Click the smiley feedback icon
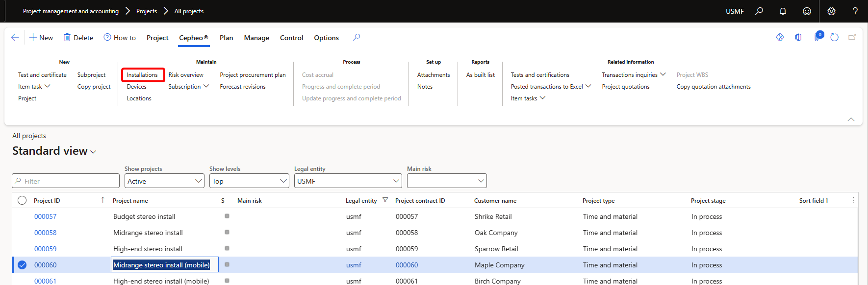Viewport: 868px width, 285px height. (807, 11)
